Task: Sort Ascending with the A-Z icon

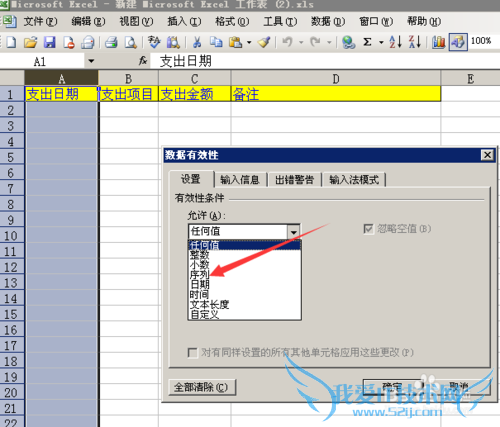Action: pos(395,42)
